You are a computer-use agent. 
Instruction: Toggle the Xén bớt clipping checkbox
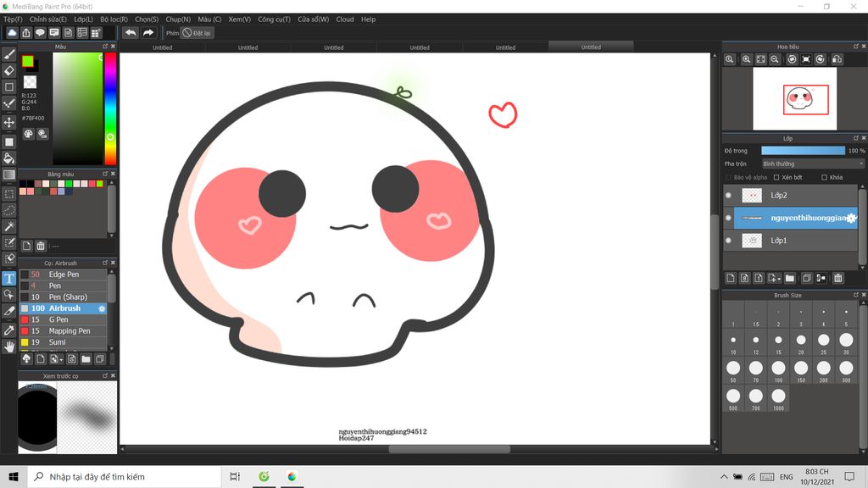[776, 178]
